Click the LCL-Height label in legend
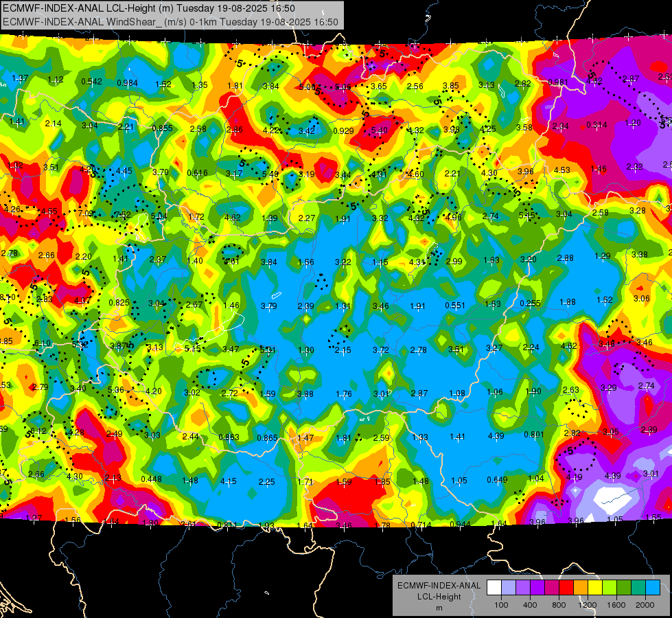Image resolution: width=672 pixels, height=618 pixels. point(439,597)
